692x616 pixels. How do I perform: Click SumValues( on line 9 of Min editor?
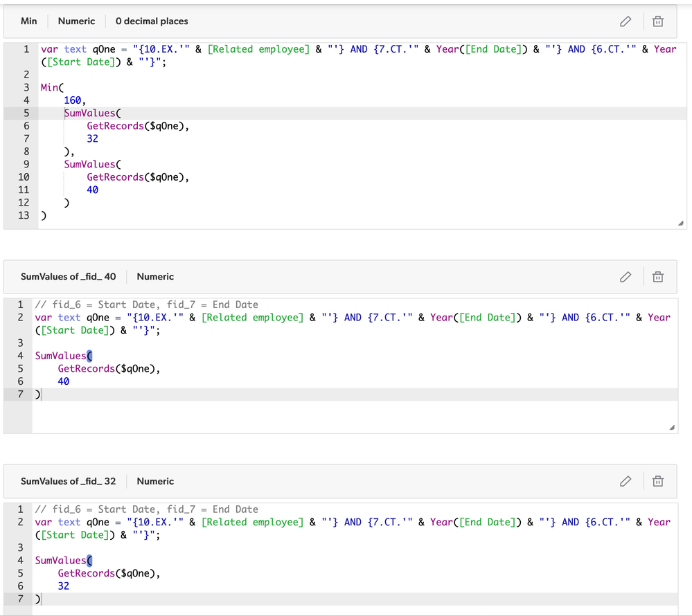tap(92, 165)
